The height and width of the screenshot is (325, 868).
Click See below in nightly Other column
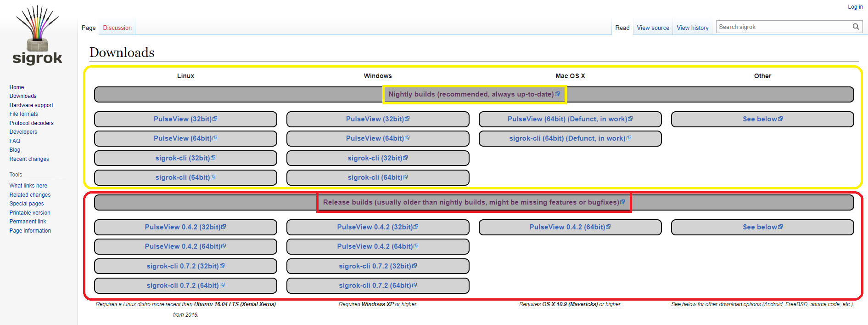[762, 119]
